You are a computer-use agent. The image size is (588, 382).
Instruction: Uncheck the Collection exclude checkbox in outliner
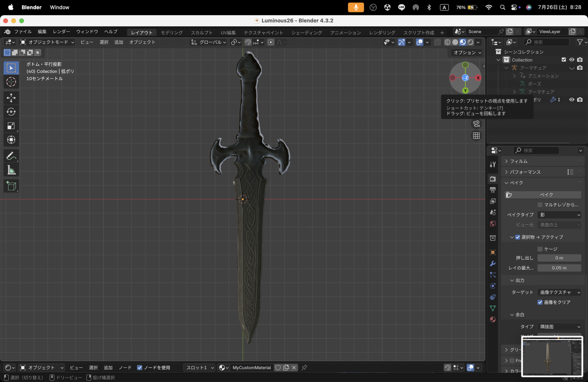click(564, 60)
